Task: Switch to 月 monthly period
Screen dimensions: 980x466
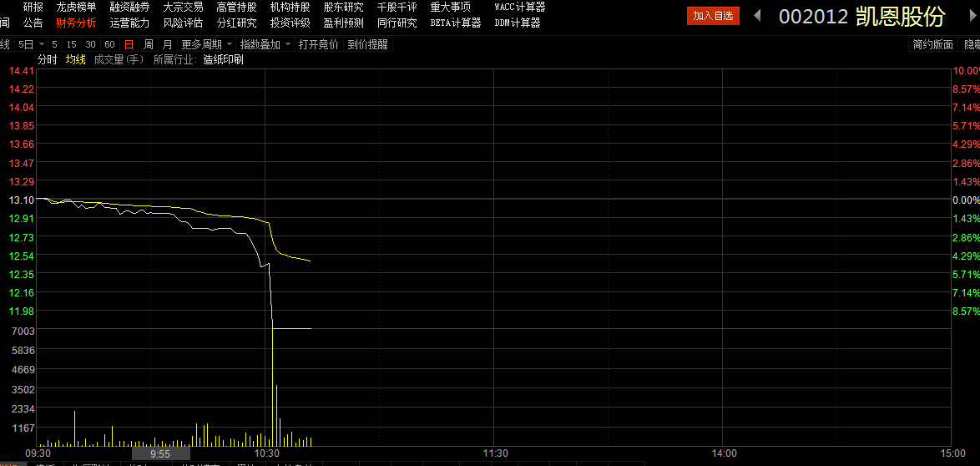Action: pyautogui.click(x=167, y=44)
